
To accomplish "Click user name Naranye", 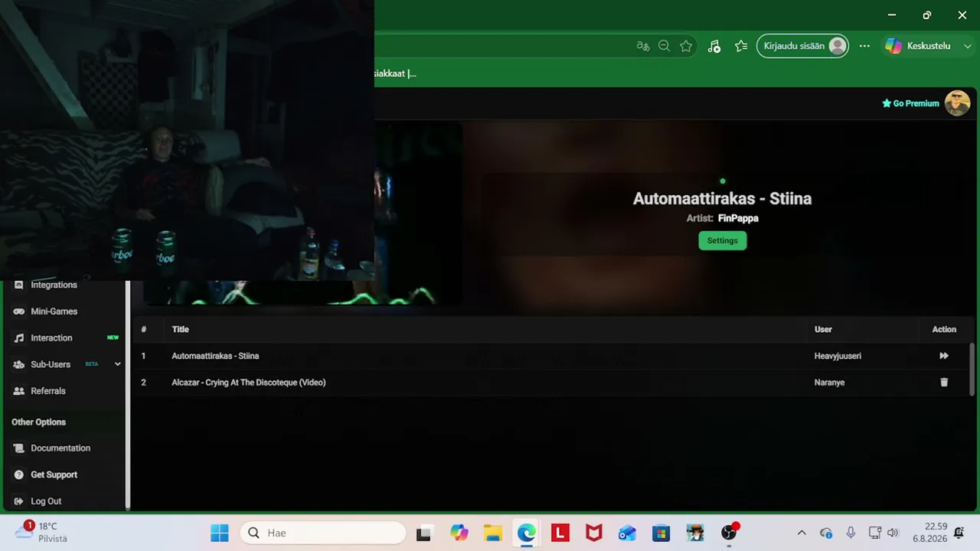I will [829, 383].
